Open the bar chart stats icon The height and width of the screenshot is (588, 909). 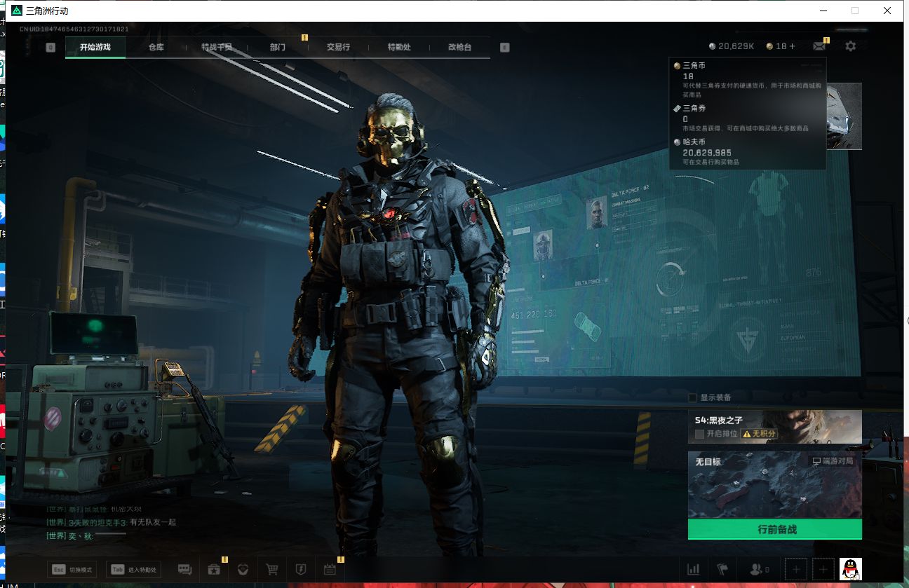694,569
